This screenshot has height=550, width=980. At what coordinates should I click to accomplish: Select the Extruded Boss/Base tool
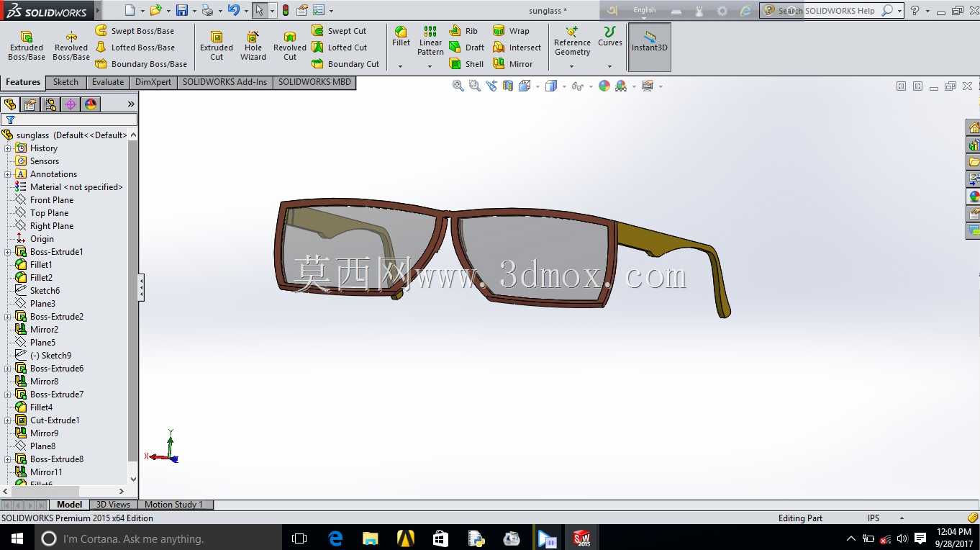[27, 46]
